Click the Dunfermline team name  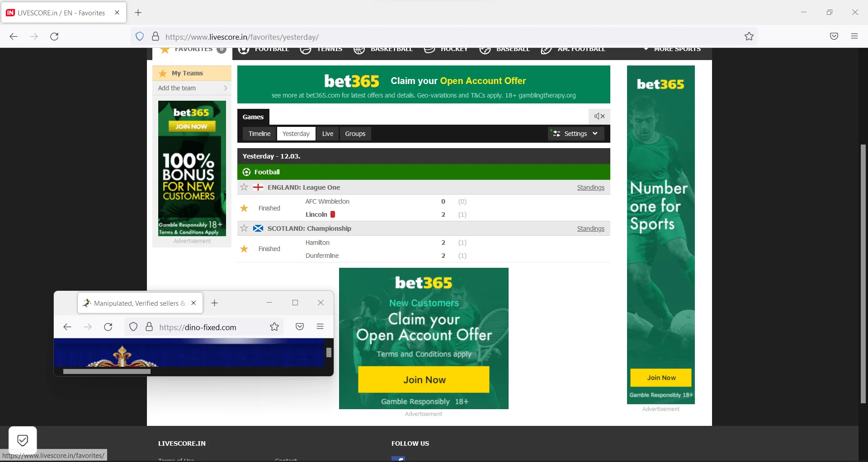point(322,256)
